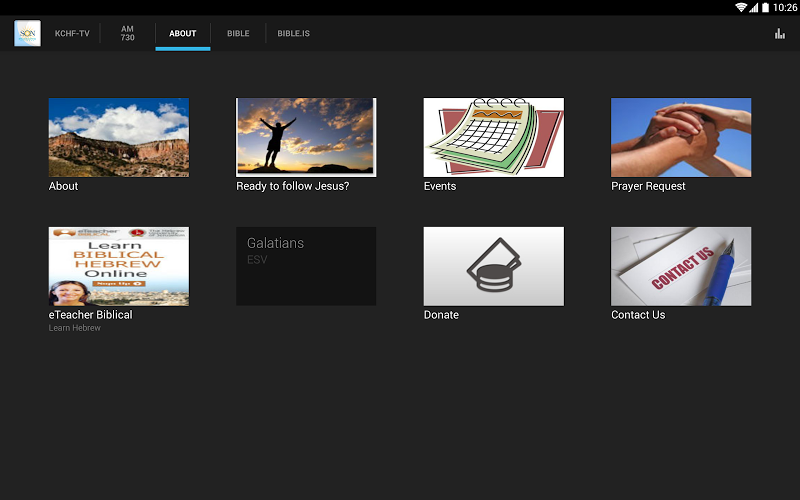Click the About label text
The image size is (800, 500).
[63, 186]
